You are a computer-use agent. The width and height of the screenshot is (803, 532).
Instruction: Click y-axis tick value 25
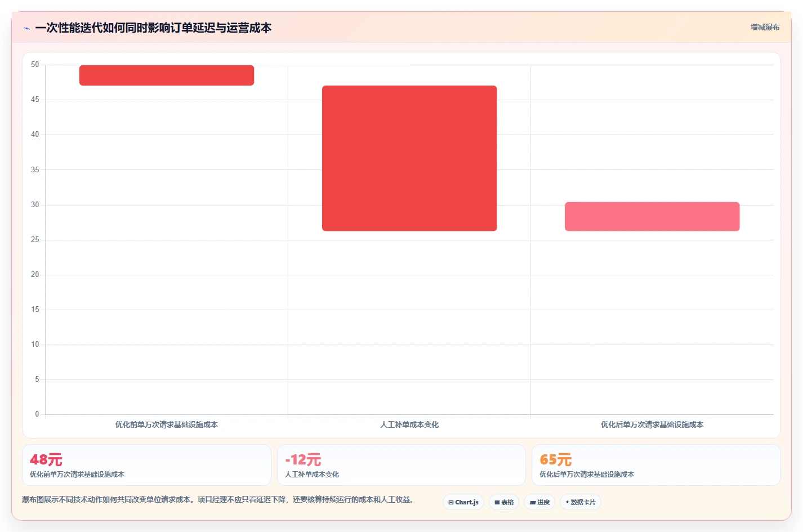(x=35, y=240)
